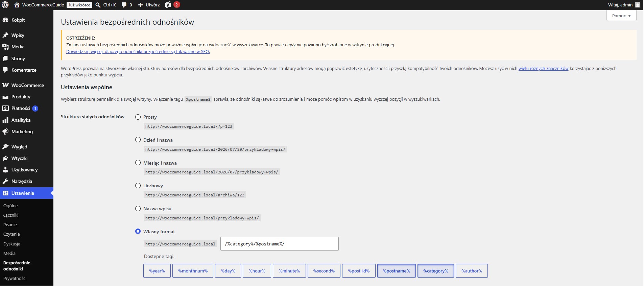Image resolution: width=644 pixels, height=286 pixels.
Task: Open the Dyskusja settings submenu
Action: pyautogui.click(x=12, y=244)
